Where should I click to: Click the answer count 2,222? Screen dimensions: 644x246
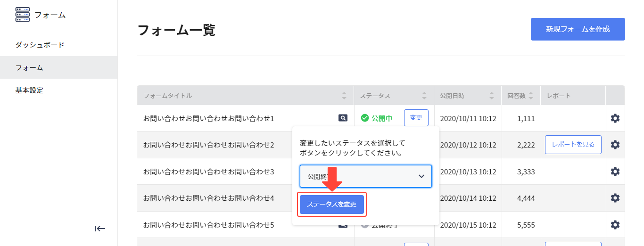pyautogui.click(x=526, y=145)
